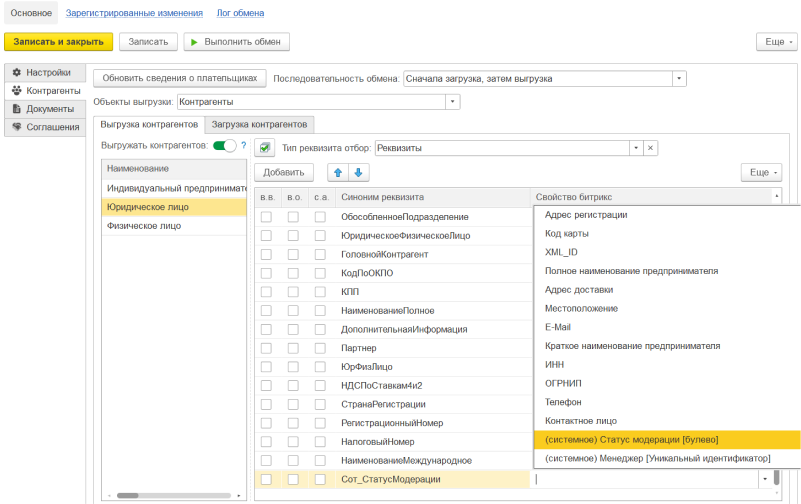
Task: Toggle the Выгружать контрагентов switch
Action: tap(224, 146)
